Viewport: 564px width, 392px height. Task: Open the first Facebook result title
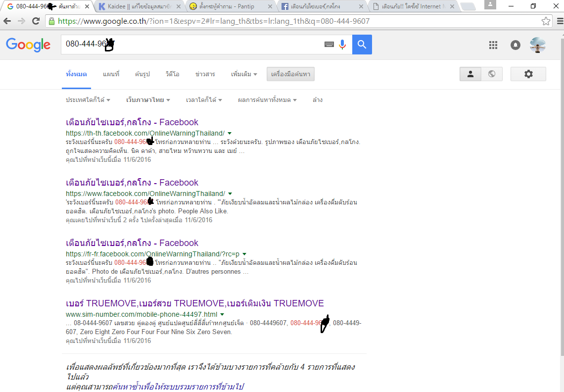(132, 122)
